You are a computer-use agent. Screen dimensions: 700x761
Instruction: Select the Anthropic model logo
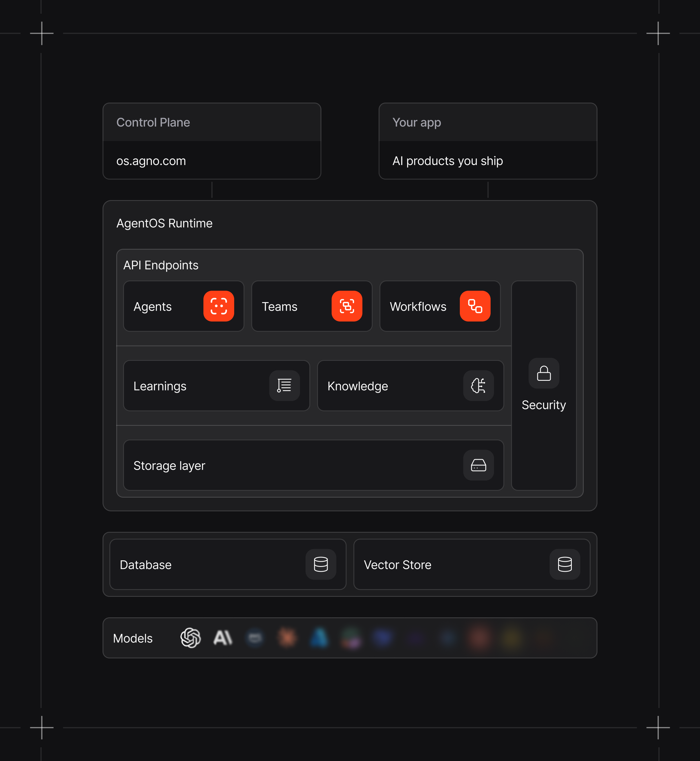223,638
